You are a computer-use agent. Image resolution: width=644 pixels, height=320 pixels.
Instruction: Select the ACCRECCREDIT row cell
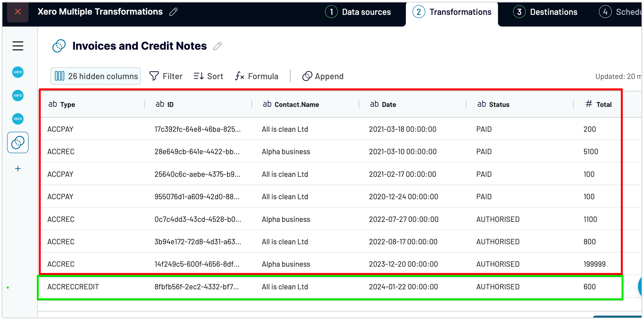73,287
